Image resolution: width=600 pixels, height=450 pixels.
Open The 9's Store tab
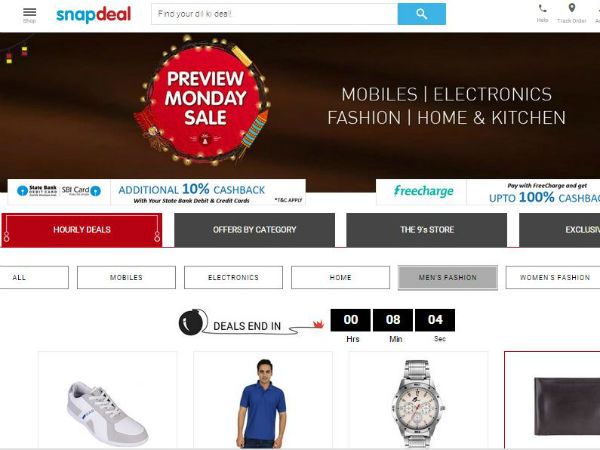click(427, 230)
